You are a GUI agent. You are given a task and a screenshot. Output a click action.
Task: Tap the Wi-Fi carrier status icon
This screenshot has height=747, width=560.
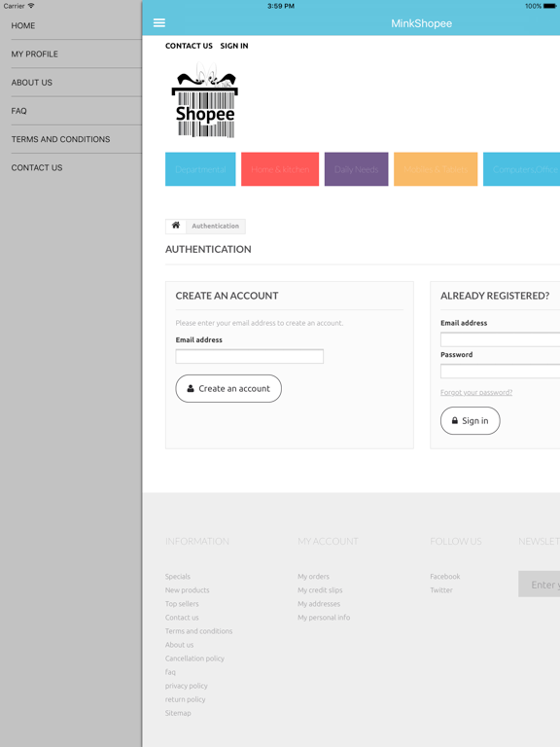(31, 6)
